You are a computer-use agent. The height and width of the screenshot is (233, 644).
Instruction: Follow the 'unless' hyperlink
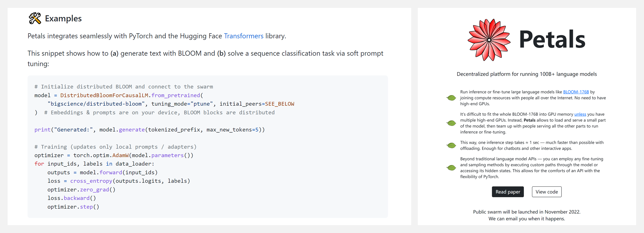(x=580, y=114)
